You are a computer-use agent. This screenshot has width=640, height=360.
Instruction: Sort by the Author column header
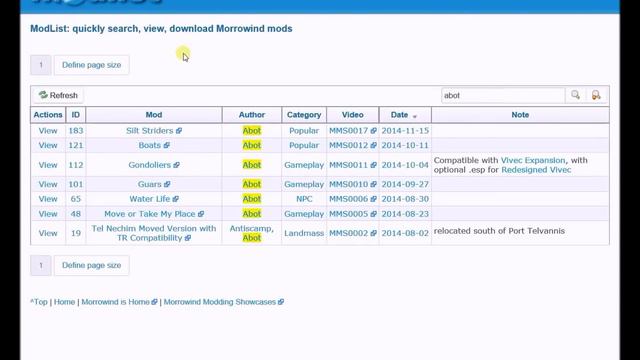(x=252, y=115)
